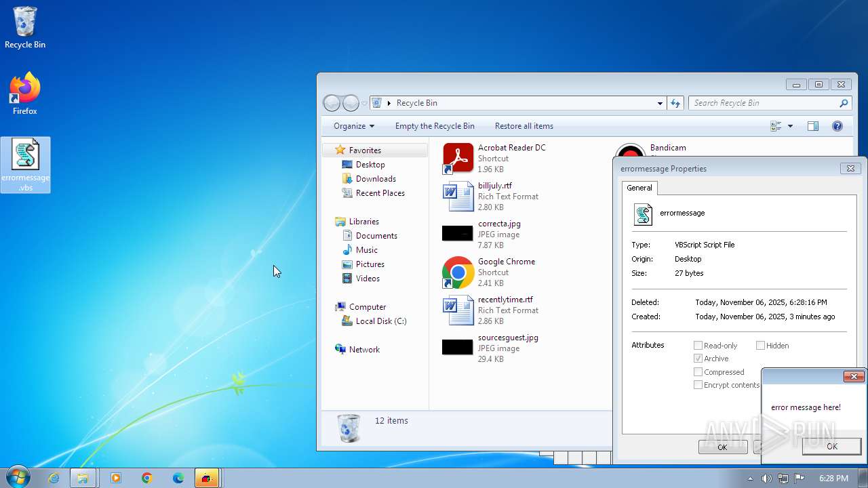Click Empty the Recycle Bin
The width and height of the screenshot is (868, 488).
(x=435, y=126)
